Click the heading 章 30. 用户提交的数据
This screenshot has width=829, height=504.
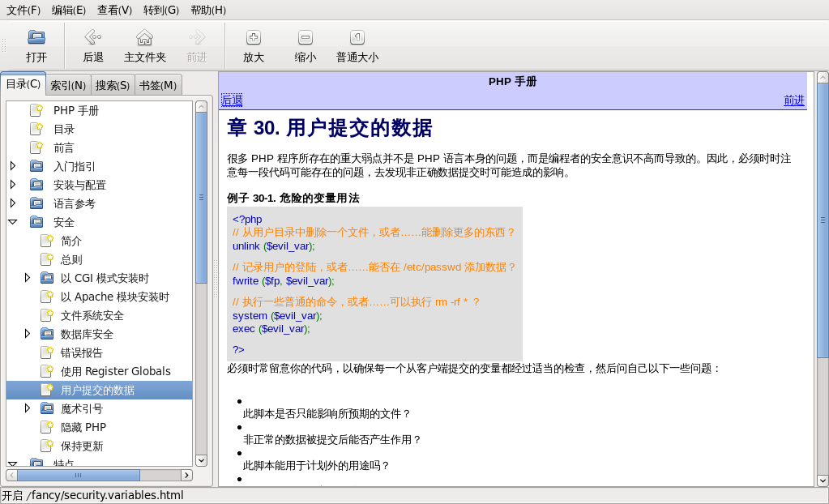pyautogui.click(x=329, y=128)
